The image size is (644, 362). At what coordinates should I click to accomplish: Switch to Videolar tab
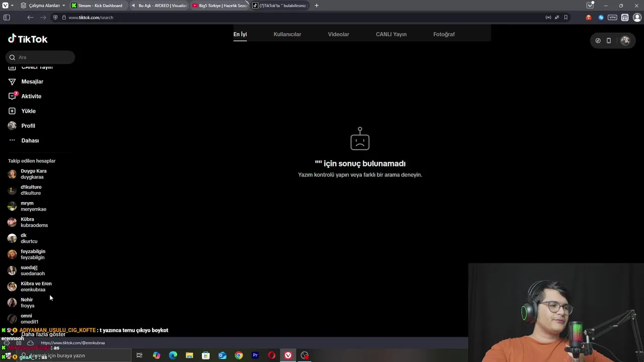(339, 34)
